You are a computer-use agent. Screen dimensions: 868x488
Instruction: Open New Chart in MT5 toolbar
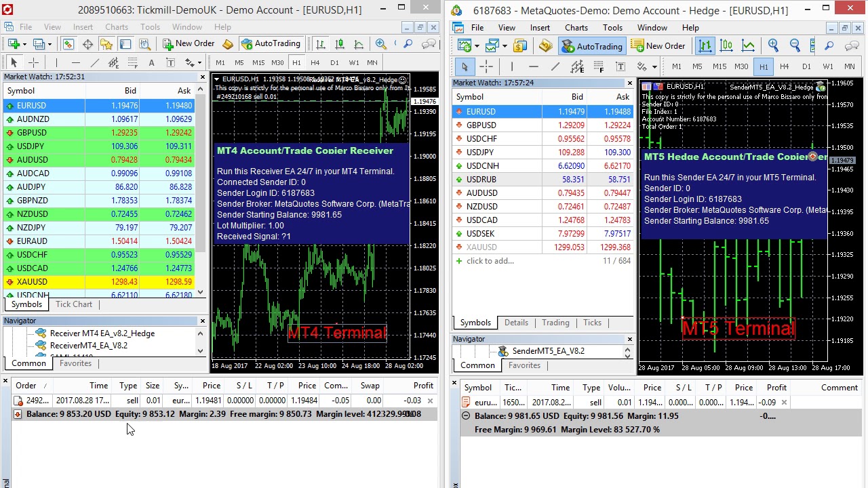(464, 45)
